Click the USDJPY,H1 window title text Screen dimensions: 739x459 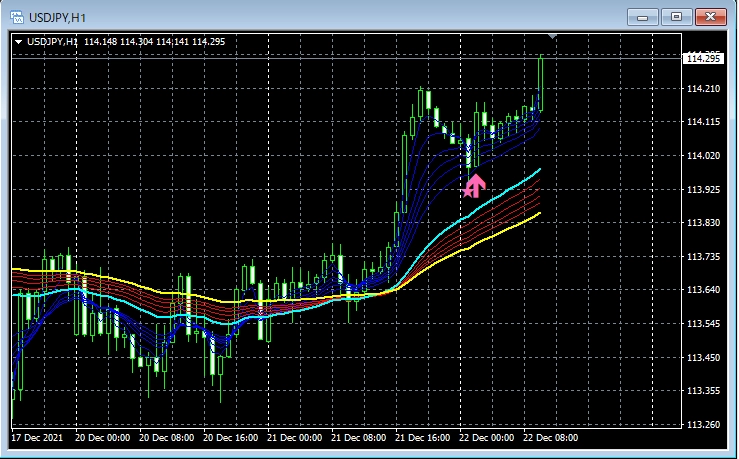click(x=60, y=16)
